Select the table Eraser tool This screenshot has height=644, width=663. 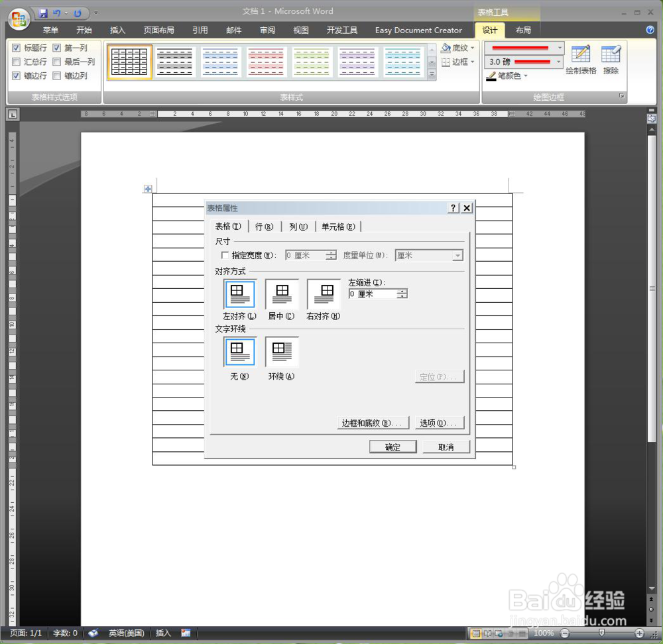point(611,60)
